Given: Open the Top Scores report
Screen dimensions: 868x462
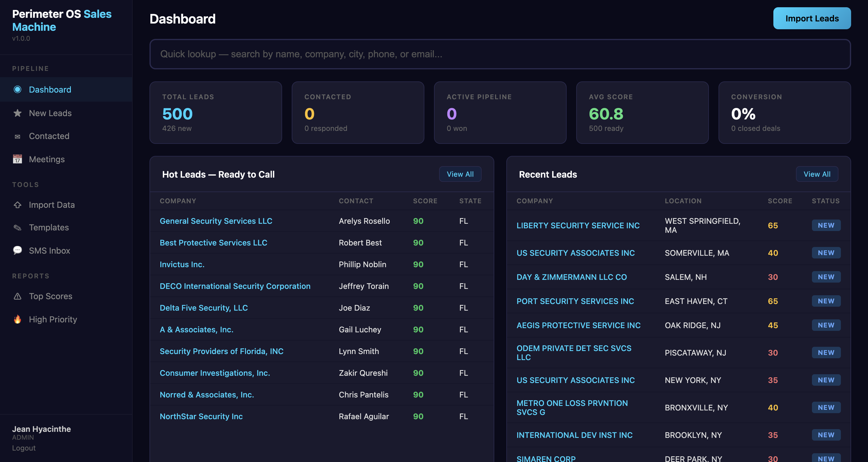Looking at the screenshot, I should pyautogui.click(x=66, y=296).
